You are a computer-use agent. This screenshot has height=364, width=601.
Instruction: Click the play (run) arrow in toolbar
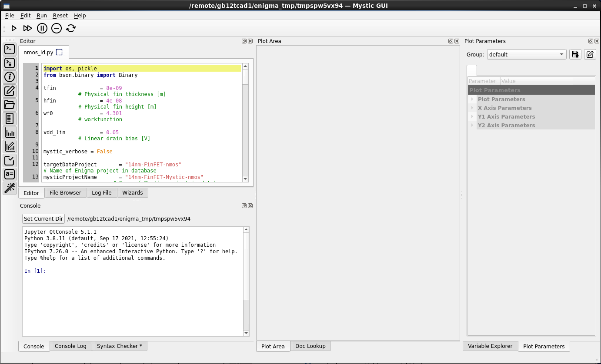[x=14, y=28]
